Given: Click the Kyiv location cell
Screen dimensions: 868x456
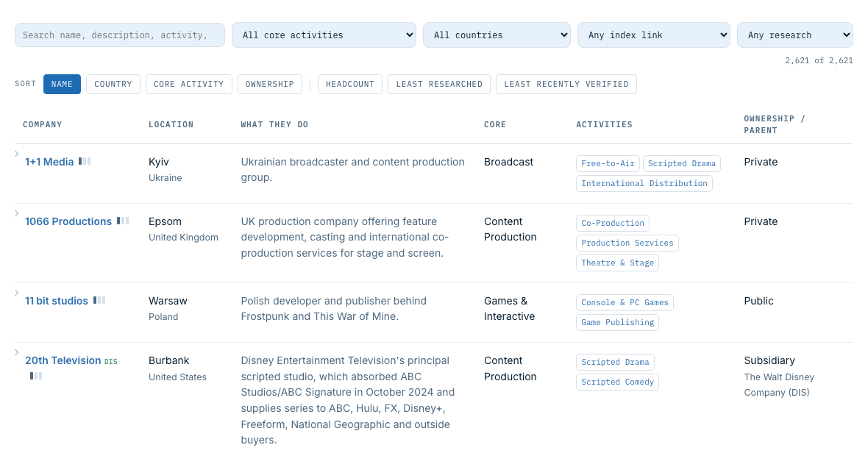Looking at the screenshot, I should tap(159, 162).
